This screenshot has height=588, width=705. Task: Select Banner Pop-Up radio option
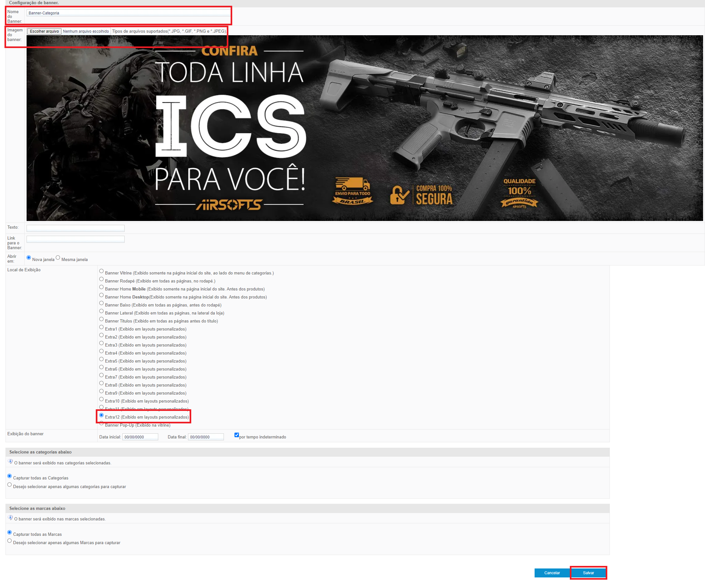102,424
